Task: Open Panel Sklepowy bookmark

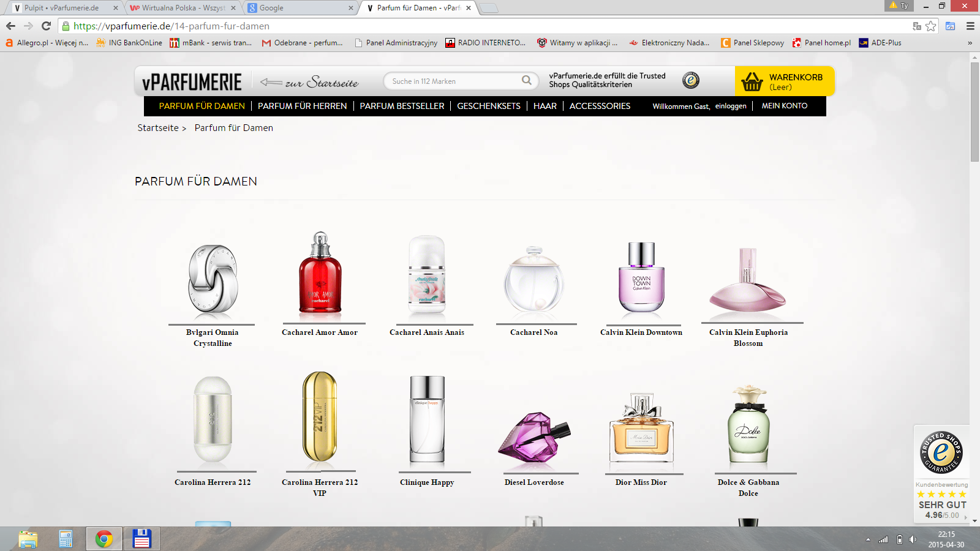Action: (752, 43)
